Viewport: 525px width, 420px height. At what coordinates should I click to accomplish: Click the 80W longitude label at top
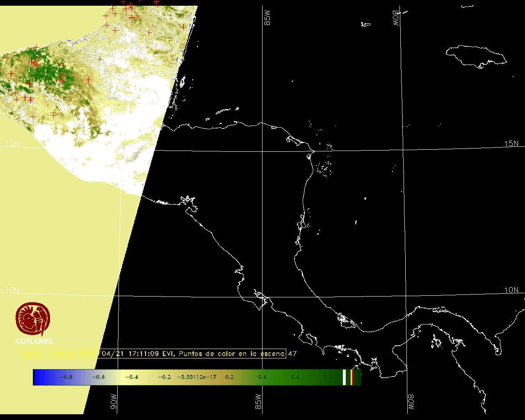click(396, 18)
